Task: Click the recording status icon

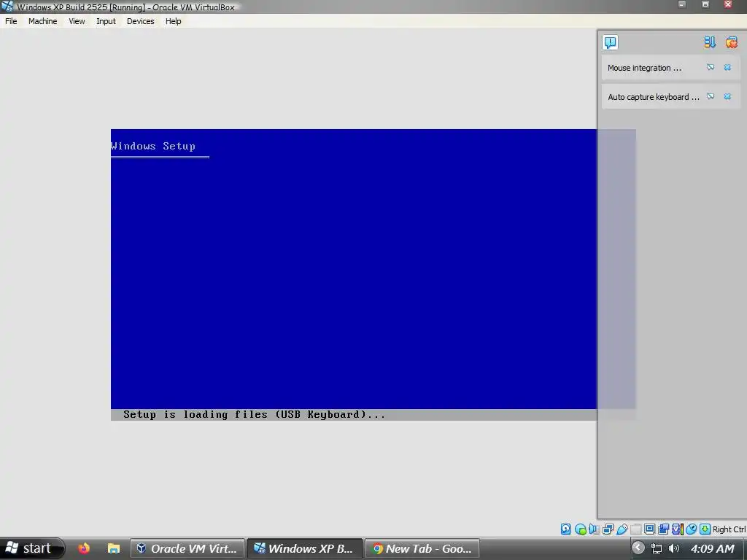Action: (663, 529)
